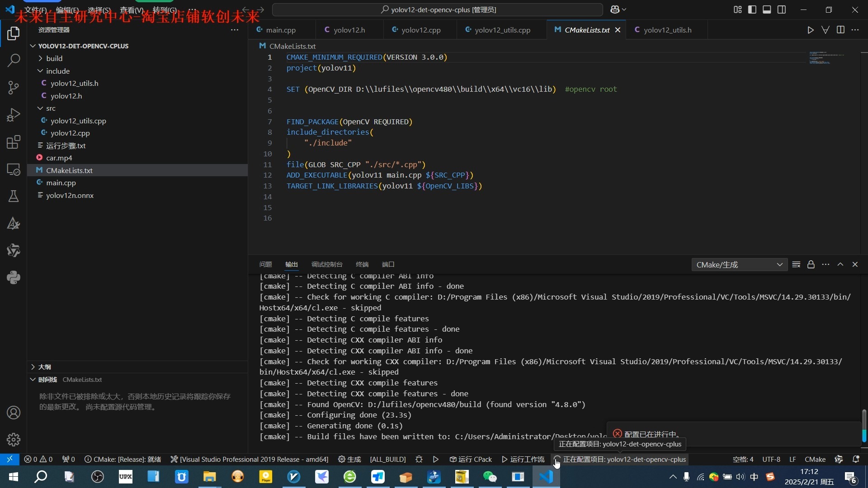
Task: Click 运行 CPack in status bar
Action: click(471, 460)
